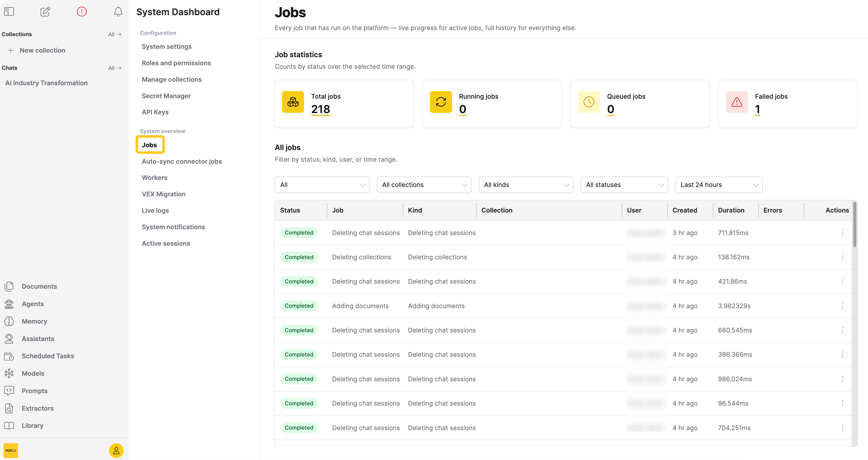This screenshot has height=460, width=868.
Task: Click the plus icon for New collection
Action: tap(11, 50)
